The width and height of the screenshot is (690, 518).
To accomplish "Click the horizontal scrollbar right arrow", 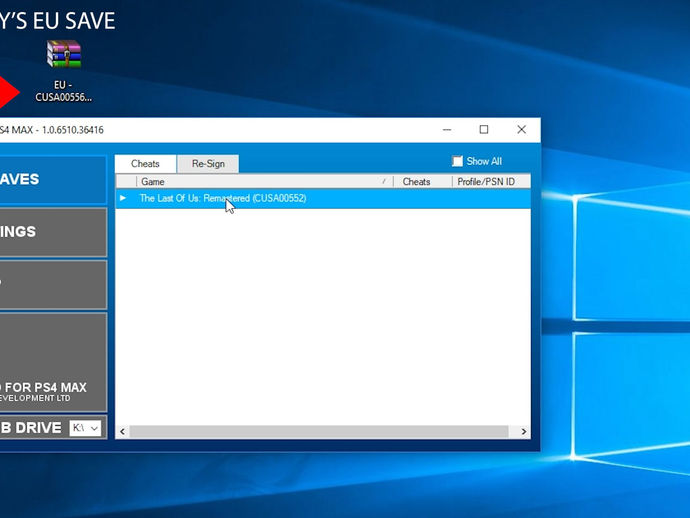I will pos(523,431).
